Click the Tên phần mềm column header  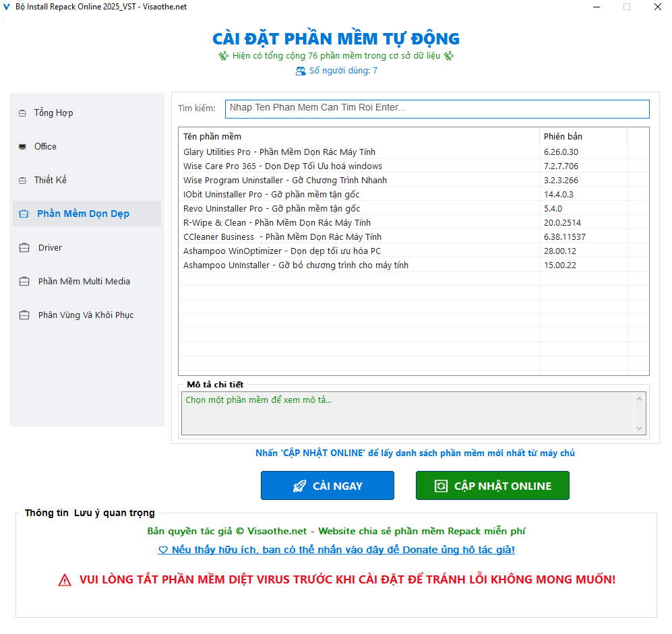359,137
